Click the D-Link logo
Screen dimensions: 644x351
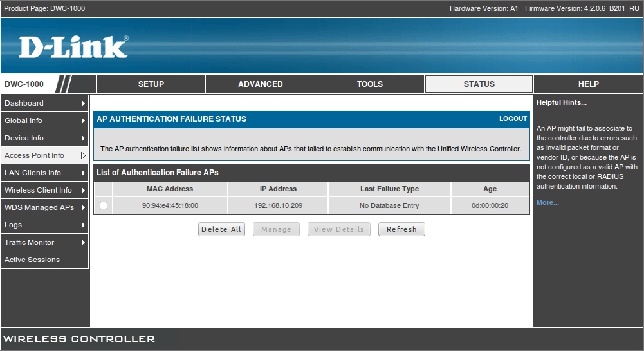[x=73, y=47]
